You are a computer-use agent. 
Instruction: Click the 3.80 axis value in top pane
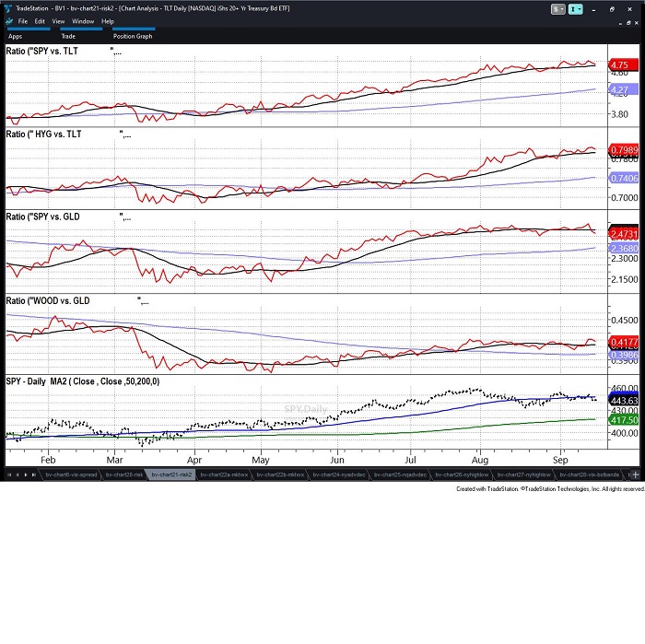[620, 114]
